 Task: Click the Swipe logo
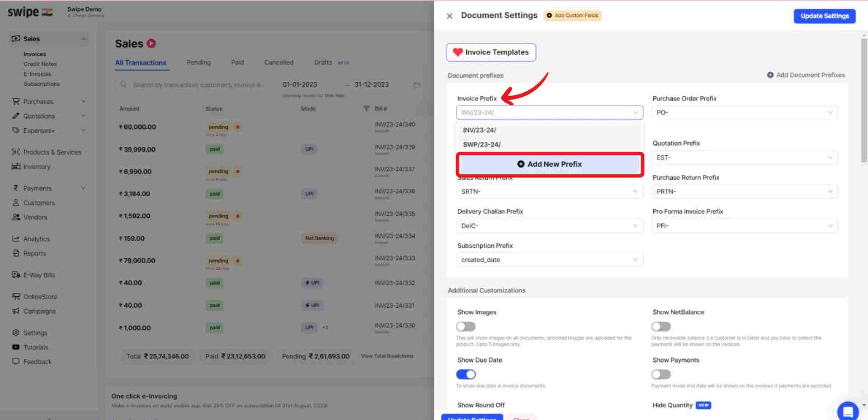[30, 12]
